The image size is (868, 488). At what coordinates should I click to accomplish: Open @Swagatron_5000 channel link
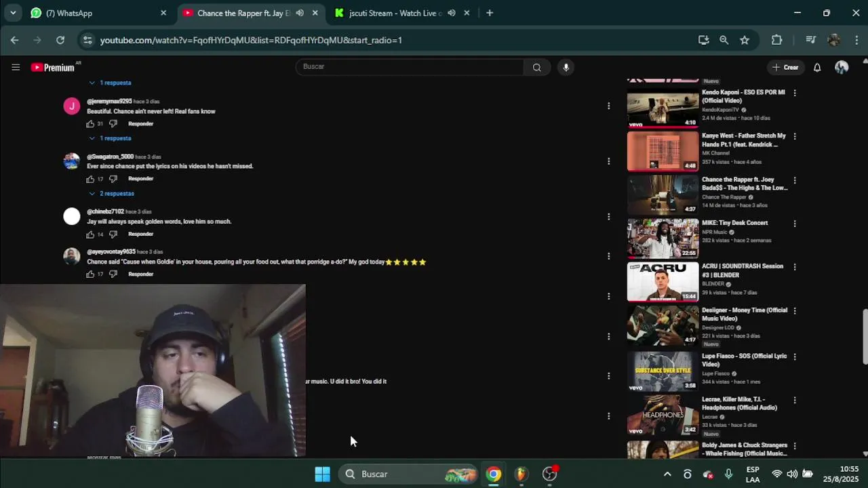pyautogui.click(x=110, y=157)
